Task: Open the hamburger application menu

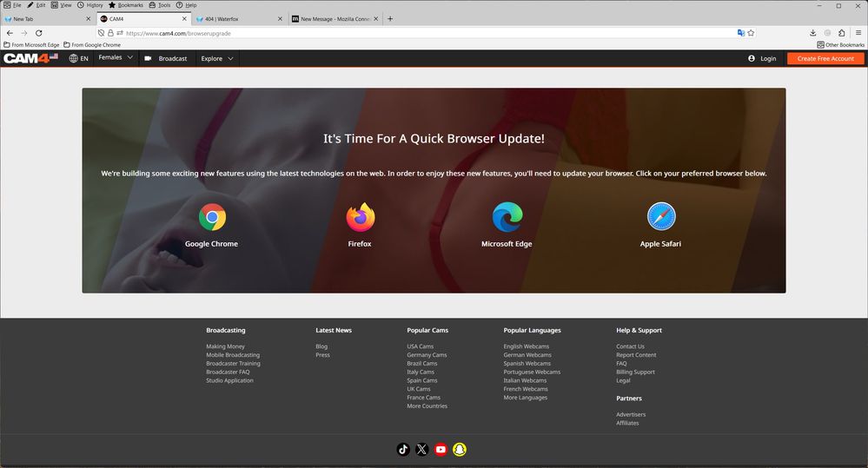Action: coord(858,33)
